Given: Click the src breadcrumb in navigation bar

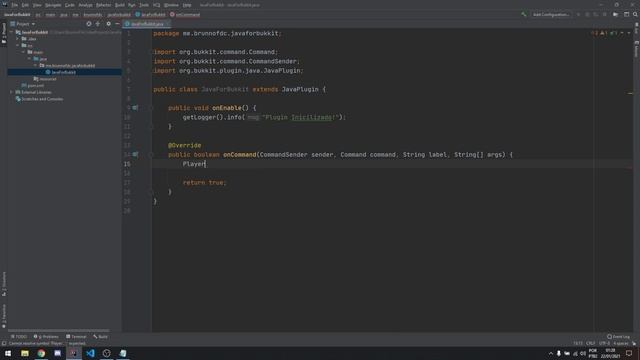Looking at the screenshot, I should (38, 15).
